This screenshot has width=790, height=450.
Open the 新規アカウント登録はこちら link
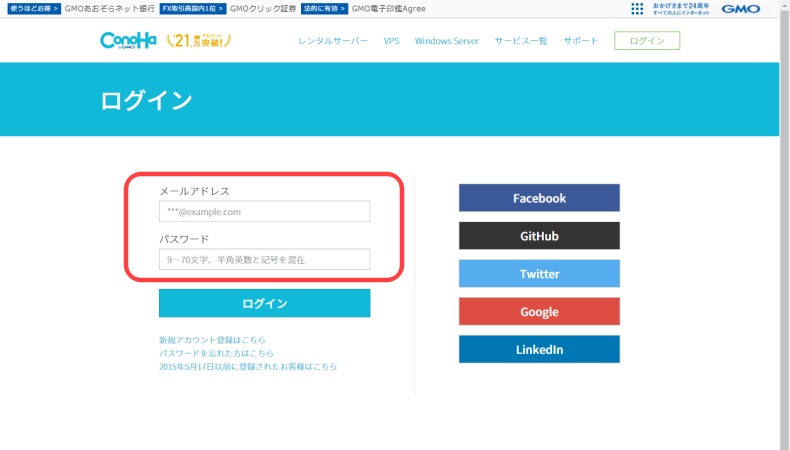tap(212, 340)
